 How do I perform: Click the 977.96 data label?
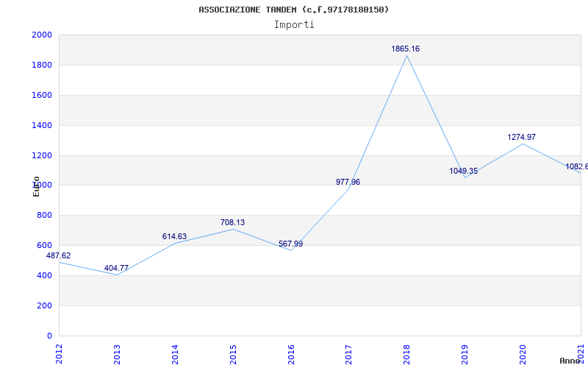coord(348,182)
